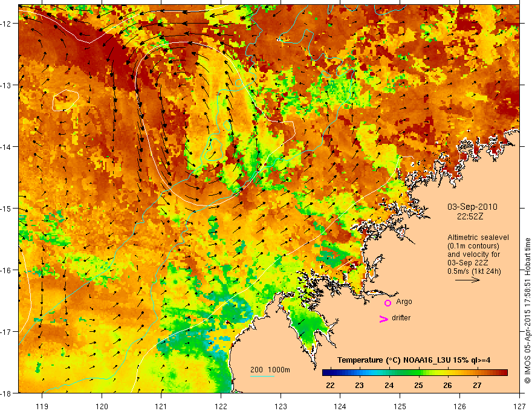Click the '0.5m/s (1kt 24h)' scale text
This screenshot has width=532, height=411.
pos(474,271)
